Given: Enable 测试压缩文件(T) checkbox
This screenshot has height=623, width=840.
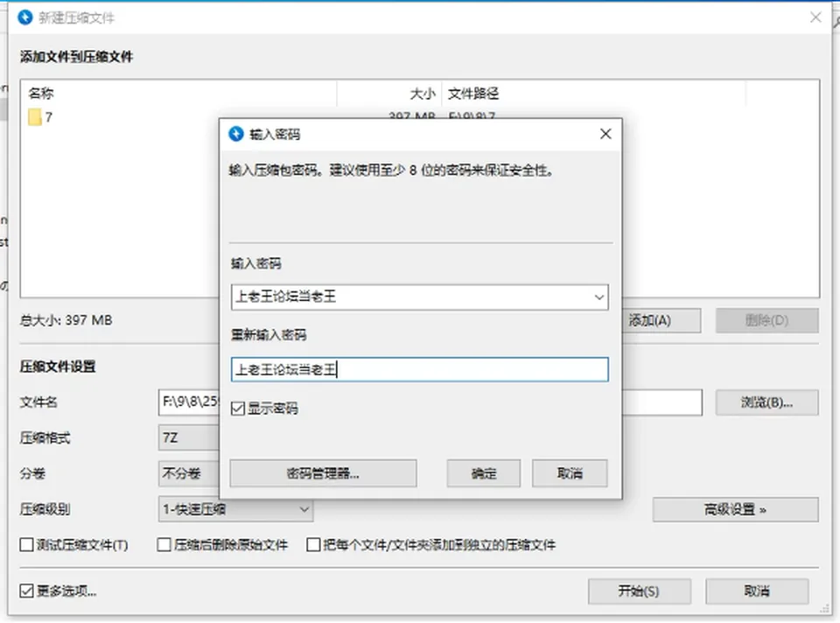Looking at the screenshot, I should pyautogui.click(x=26, y=545).
